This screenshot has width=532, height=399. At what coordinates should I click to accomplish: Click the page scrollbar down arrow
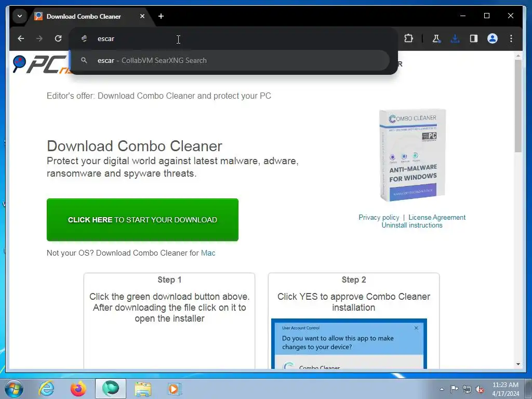518,364
